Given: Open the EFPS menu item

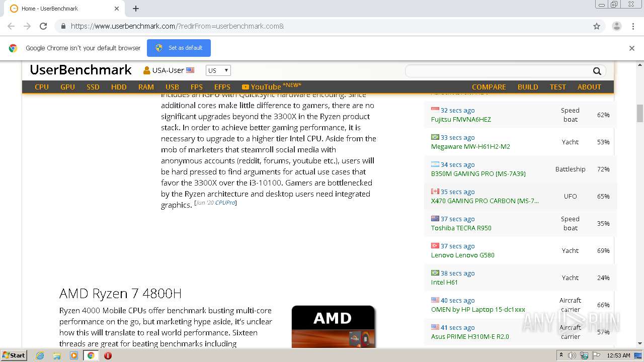Looking at the screenshot, I should (x=222, y=87).
